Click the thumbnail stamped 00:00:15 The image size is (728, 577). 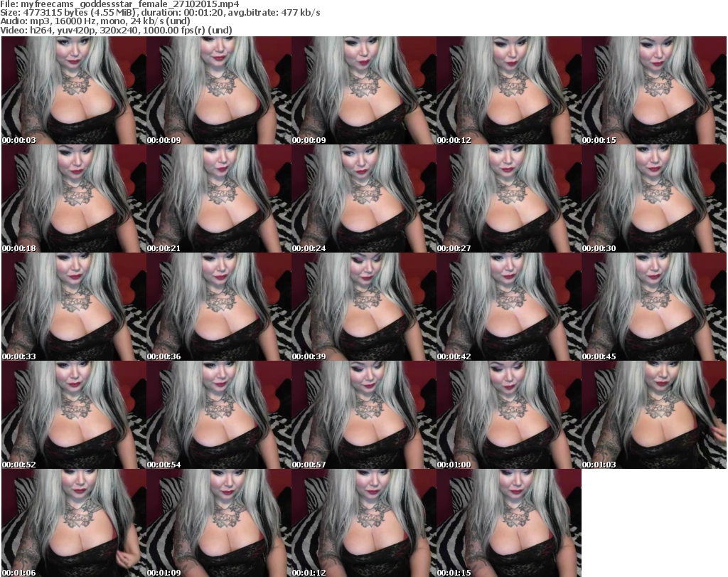[654, 90]
